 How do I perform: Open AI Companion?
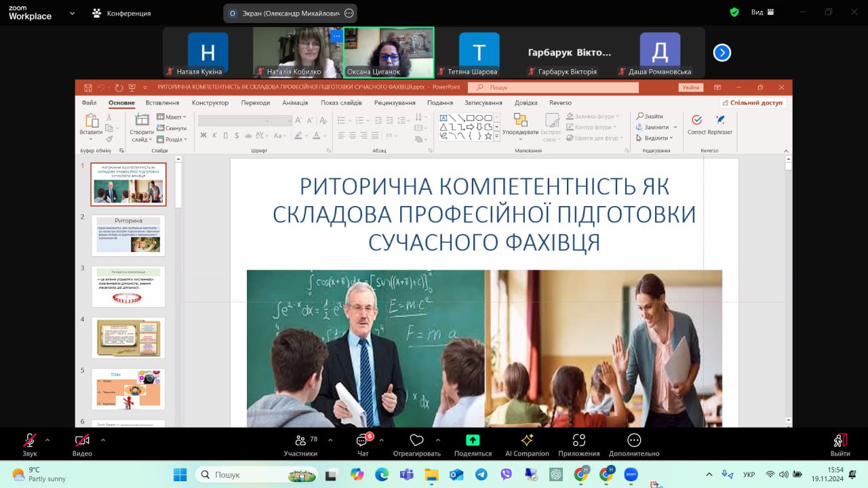[x=527, y=440]
